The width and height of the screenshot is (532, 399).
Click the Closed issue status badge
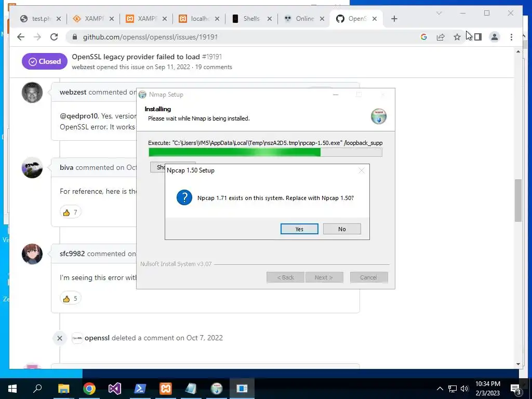tap(45, 61)
